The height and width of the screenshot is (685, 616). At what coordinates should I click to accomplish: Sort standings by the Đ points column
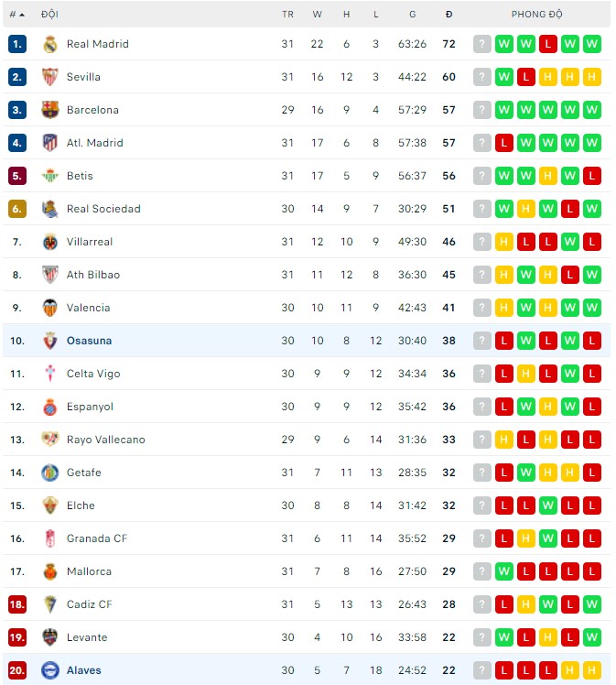[x=448, y=15]
